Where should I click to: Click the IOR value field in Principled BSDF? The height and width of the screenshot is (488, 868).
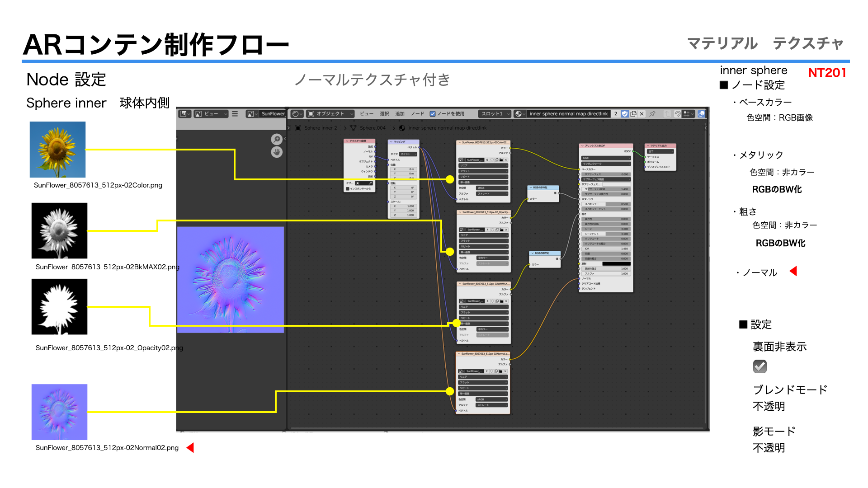pos(606,249)
